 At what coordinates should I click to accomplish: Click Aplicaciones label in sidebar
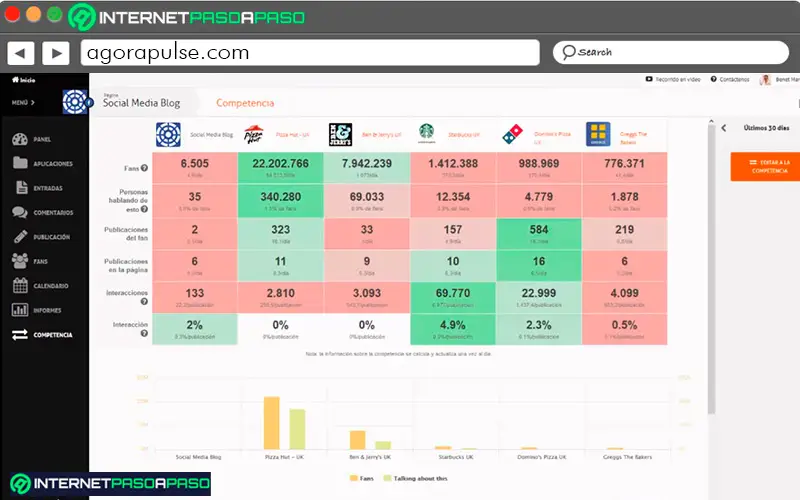coord(53,164)
